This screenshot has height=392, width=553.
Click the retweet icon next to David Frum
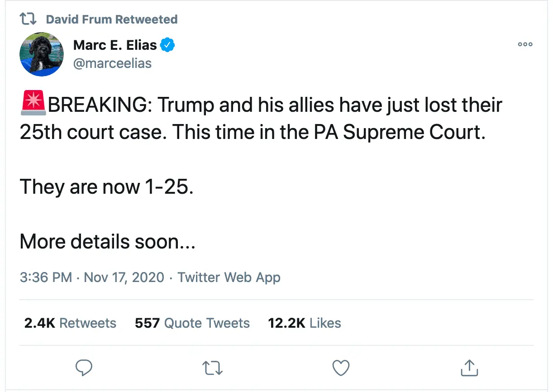[28, 18]
